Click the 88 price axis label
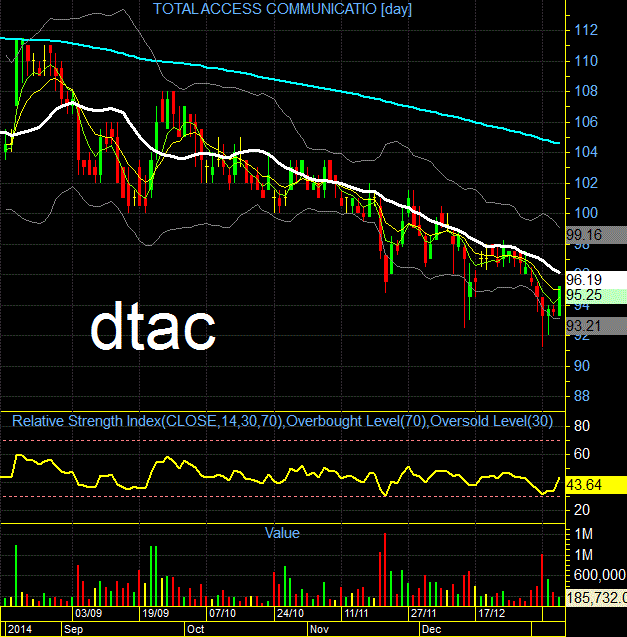Screen dimensions: 627x637 (x=581, y=396)
